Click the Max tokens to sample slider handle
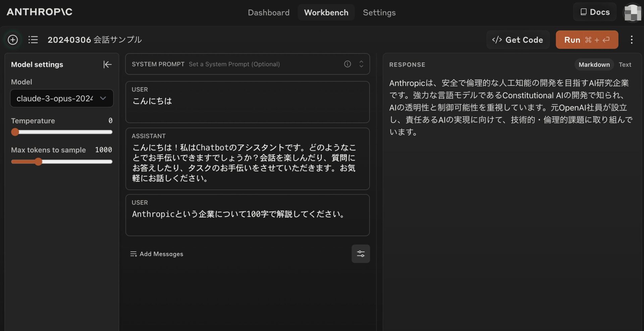 click(x=39, y=162)
